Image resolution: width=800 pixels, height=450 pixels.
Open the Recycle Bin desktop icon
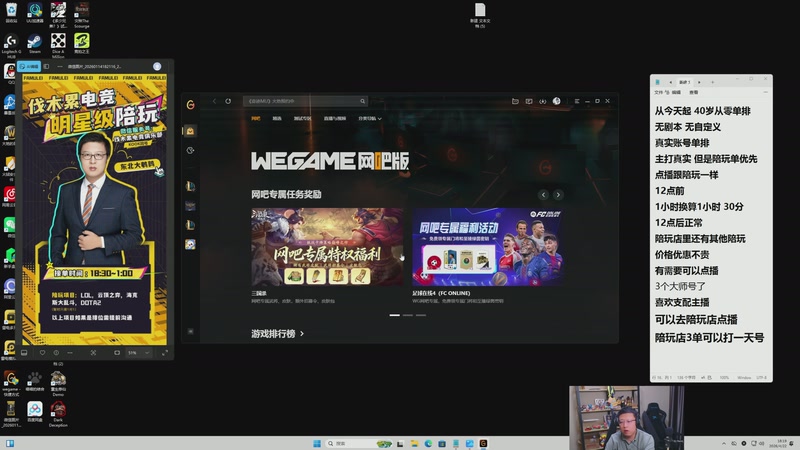(11, 13)
